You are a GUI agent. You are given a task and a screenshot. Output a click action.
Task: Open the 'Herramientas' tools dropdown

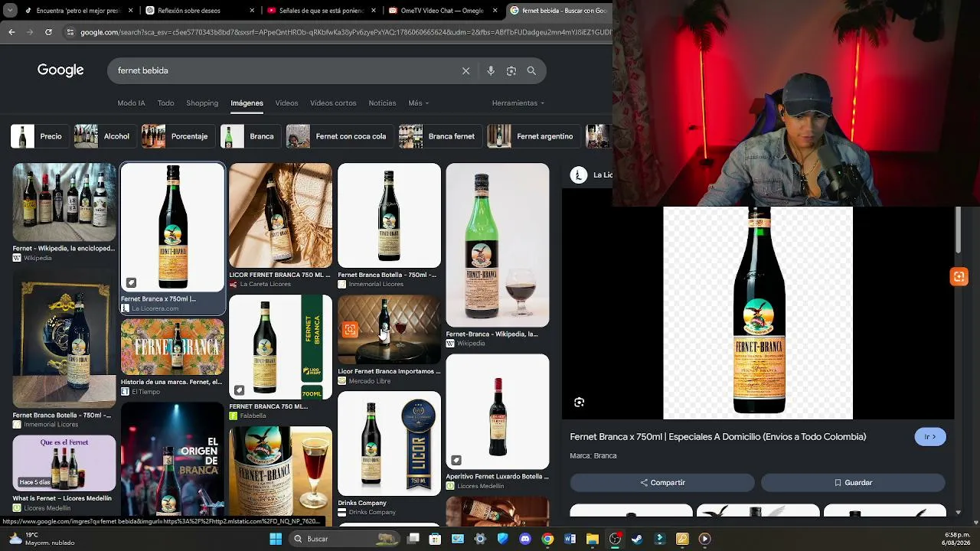click(518, 103)
